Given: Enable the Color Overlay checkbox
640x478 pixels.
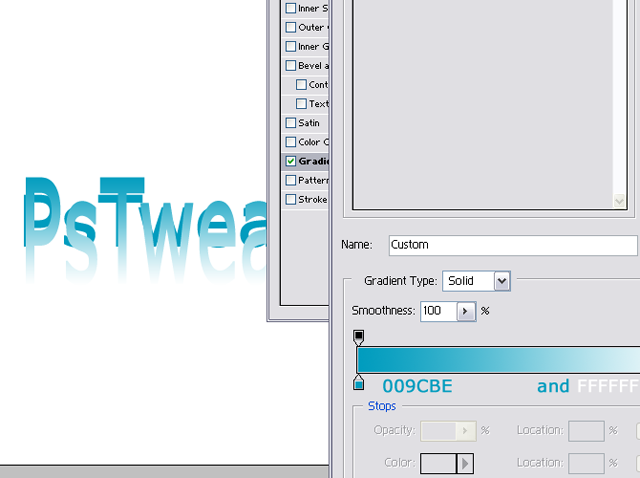Looking at the screenshot, I should [291, 142].
